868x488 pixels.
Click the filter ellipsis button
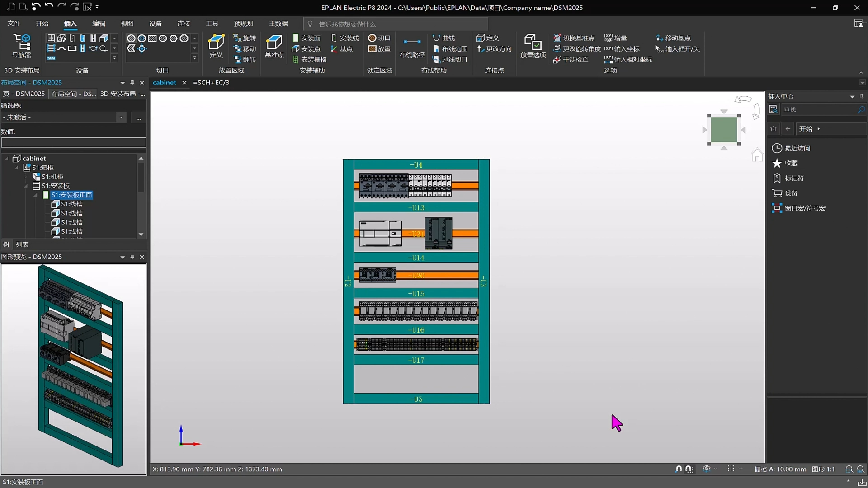pyautogui.click(x=138, y=117)
